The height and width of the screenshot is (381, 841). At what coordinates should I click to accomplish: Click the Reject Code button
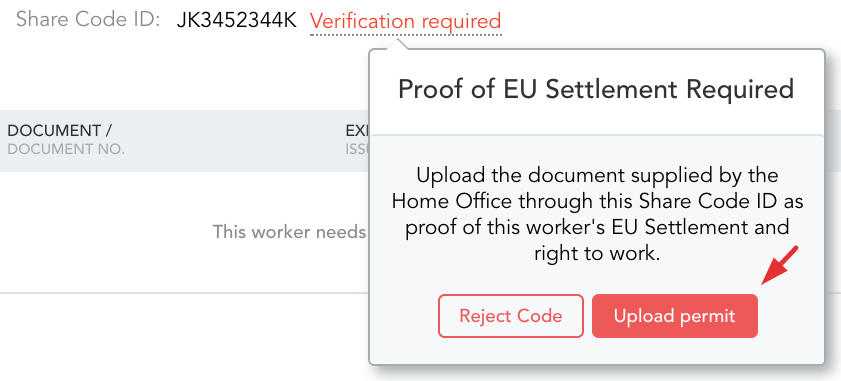[511, 316]
